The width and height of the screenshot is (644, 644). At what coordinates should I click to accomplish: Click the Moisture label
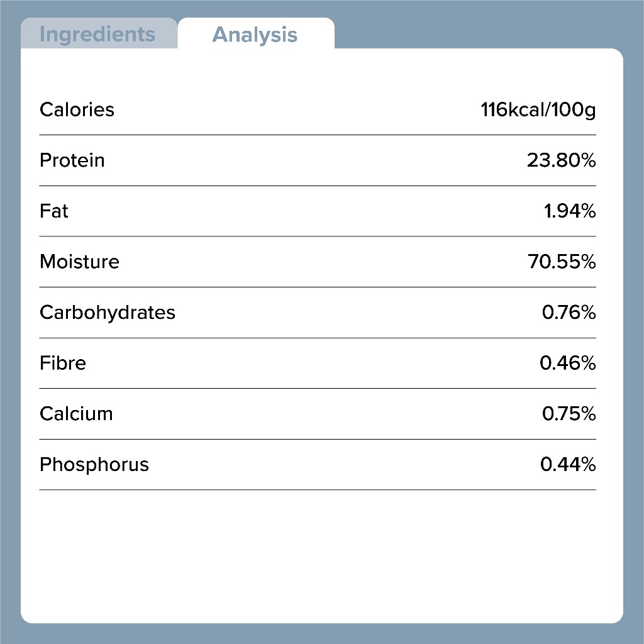pos(79,262)
